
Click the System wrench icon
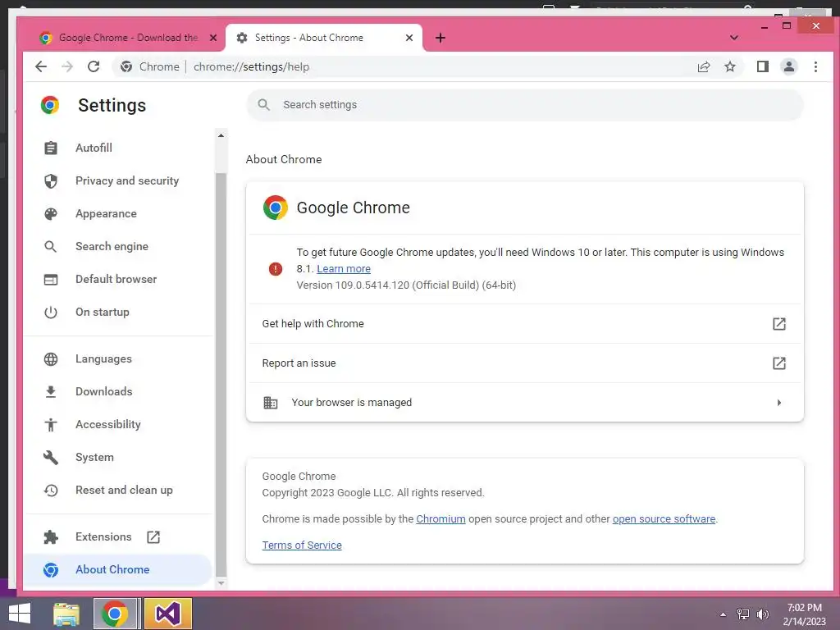pyautogui.click(x=51, y=458)
